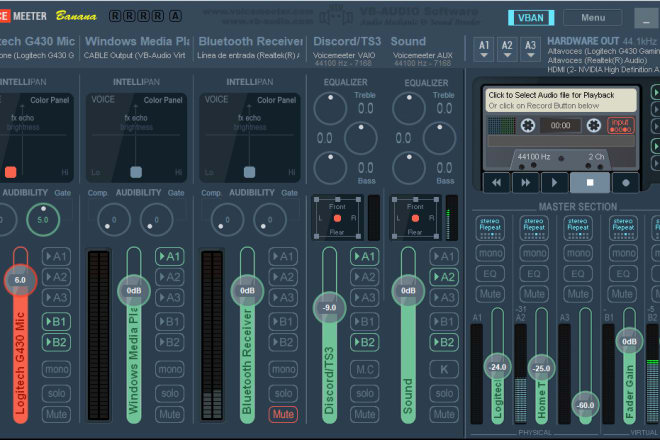Toggle A3 routing on Bluetooth Receiver strip
The image size is (660, 440).
tap(283, 298)
